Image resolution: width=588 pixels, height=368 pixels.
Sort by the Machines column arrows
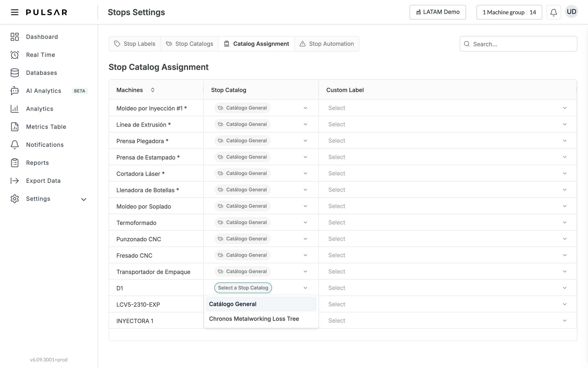click(153, 90)
